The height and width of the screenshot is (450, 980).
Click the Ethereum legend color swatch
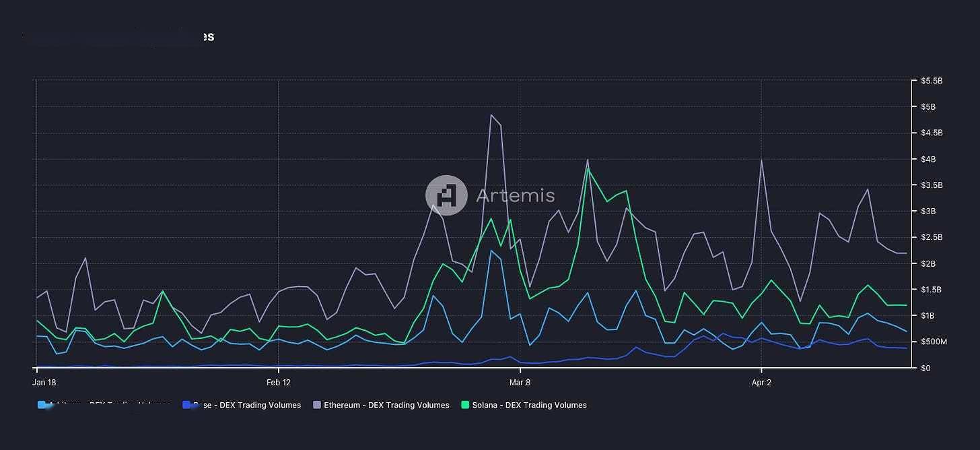316,406
